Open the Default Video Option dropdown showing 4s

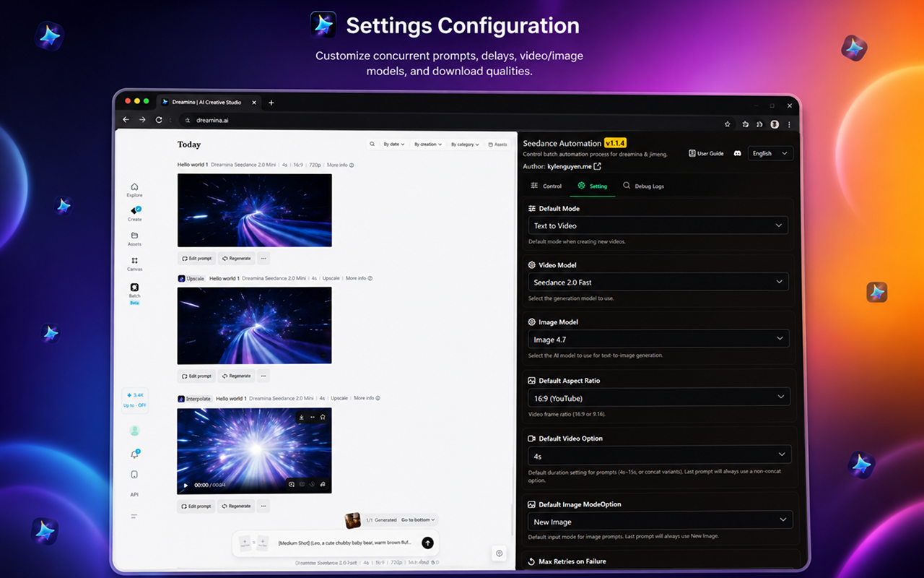(660, 456)
